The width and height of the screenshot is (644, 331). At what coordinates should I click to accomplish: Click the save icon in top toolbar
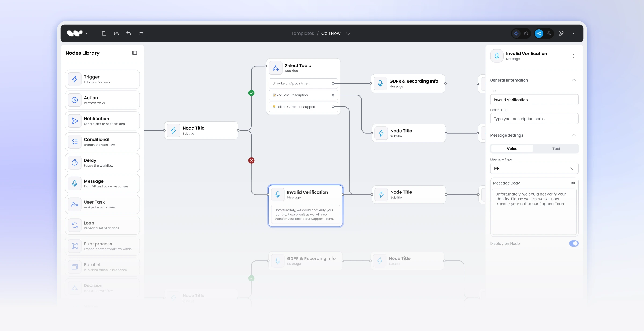(x=104, y=34)
